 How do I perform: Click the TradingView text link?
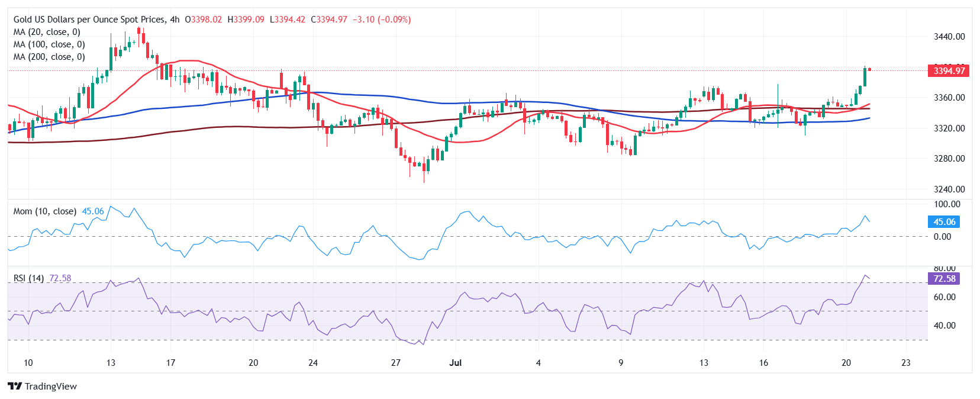point(51,387)
